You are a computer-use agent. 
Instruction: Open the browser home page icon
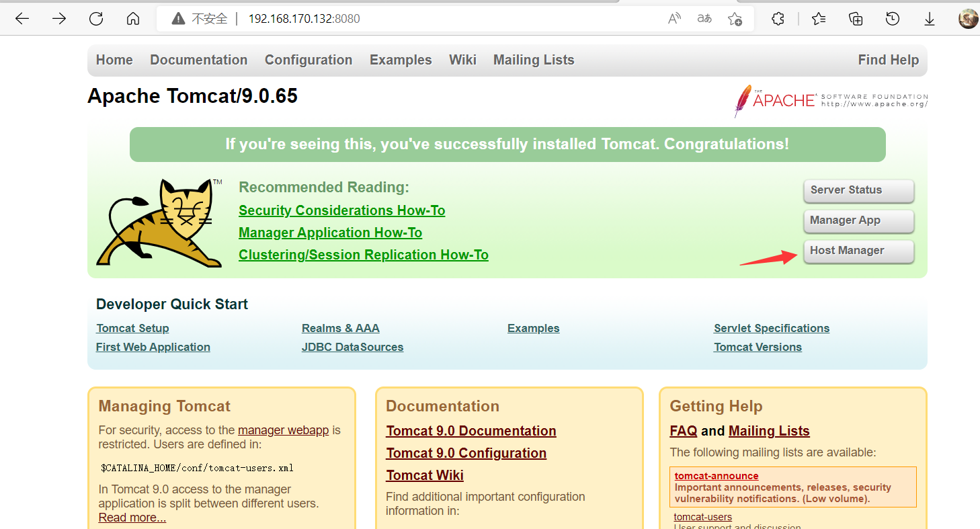pos(133,19)
